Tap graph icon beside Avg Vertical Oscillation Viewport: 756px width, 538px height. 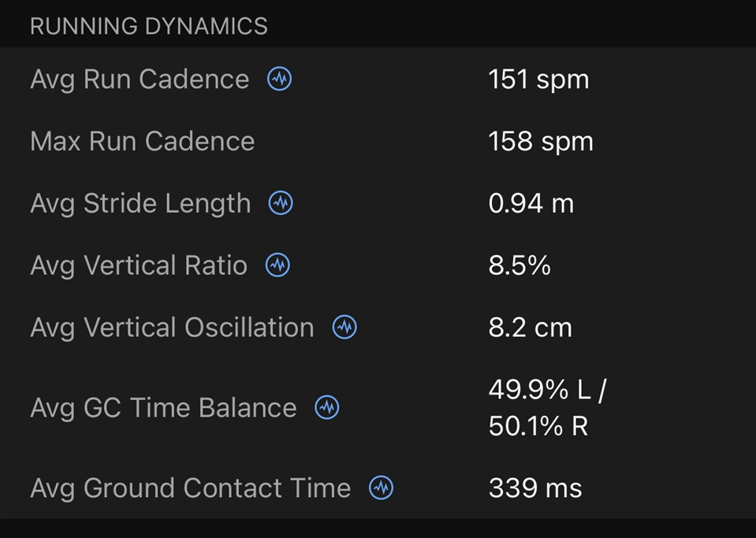point(344,327)
